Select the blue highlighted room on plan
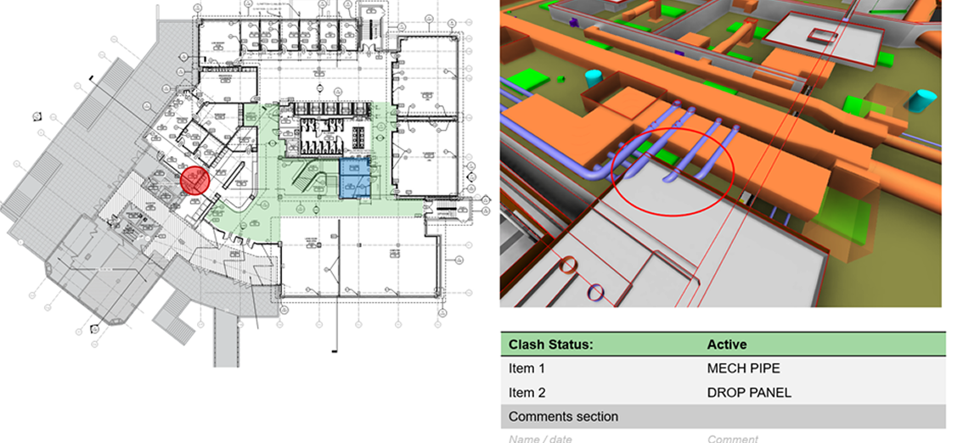Viewport: 980px width, 443px height. (356, 177)
